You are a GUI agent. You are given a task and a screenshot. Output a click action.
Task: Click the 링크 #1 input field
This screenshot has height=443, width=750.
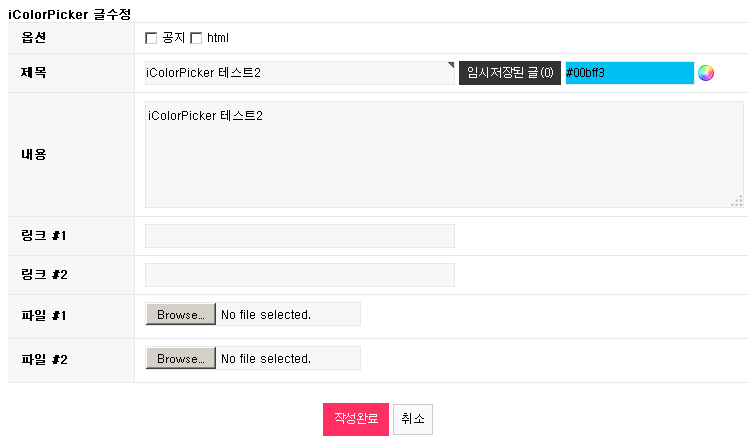click(x=299, y=236)
